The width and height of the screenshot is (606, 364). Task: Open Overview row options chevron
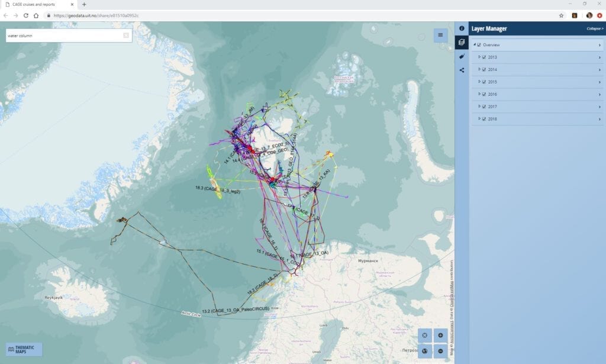click(599, 45)
